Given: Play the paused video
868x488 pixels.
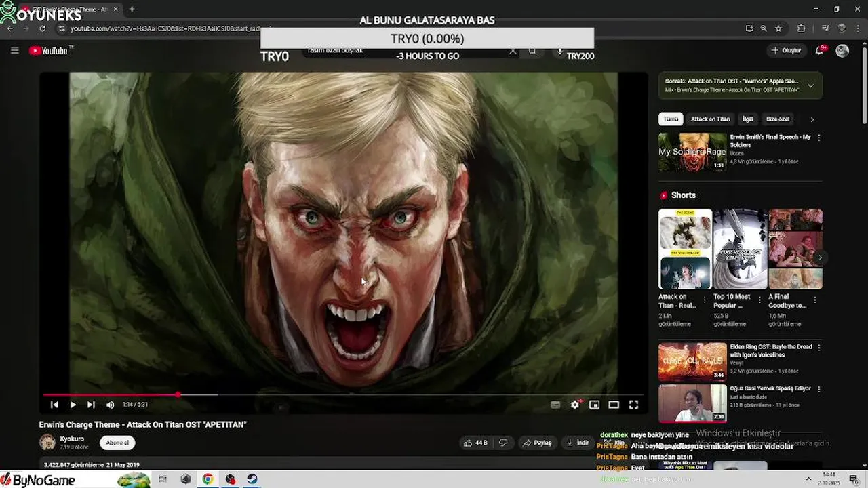Looking at the screenshot, I should pos(73,405).
